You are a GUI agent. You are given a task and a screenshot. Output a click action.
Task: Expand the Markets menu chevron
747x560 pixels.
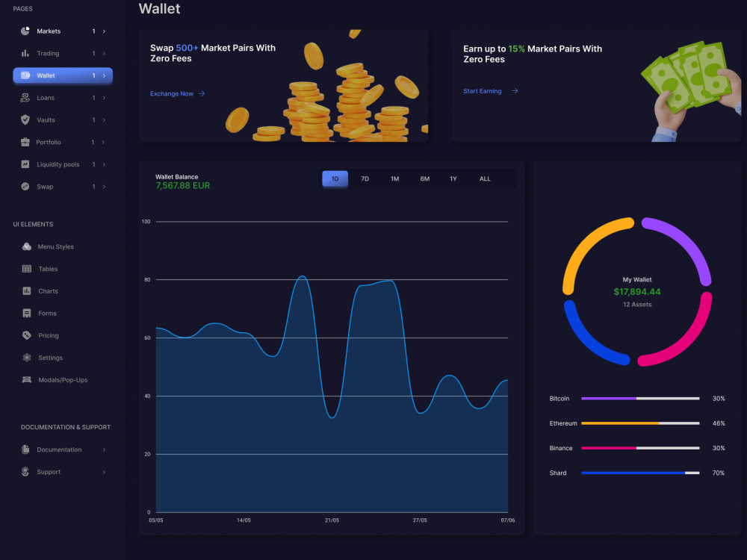pos(104,31)
